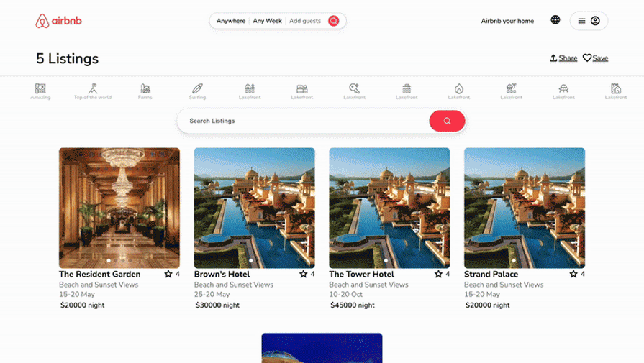644x363 pixels.
Task: Open the Any Week date selector
Action: pyautogui.click(x=268, y=21)
